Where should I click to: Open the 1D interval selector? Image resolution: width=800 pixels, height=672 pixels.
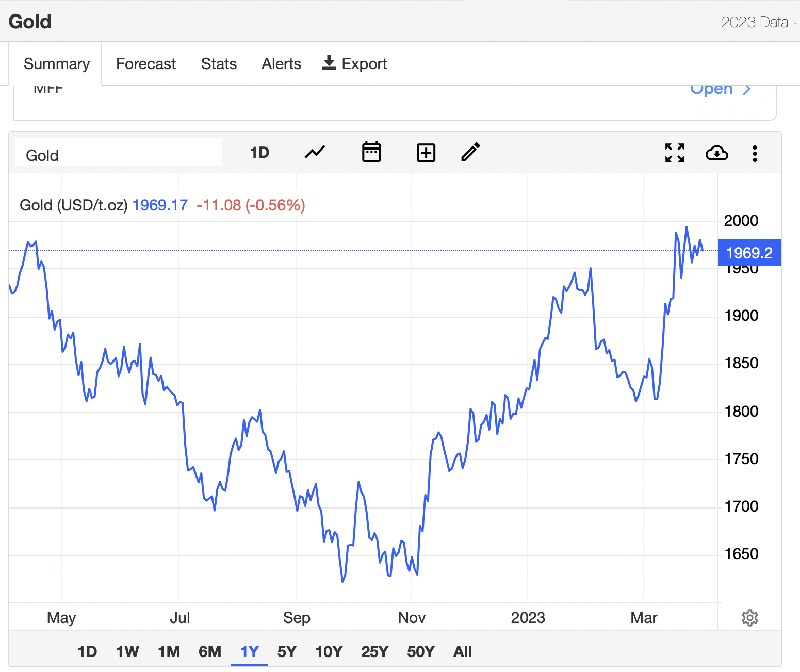259,152
